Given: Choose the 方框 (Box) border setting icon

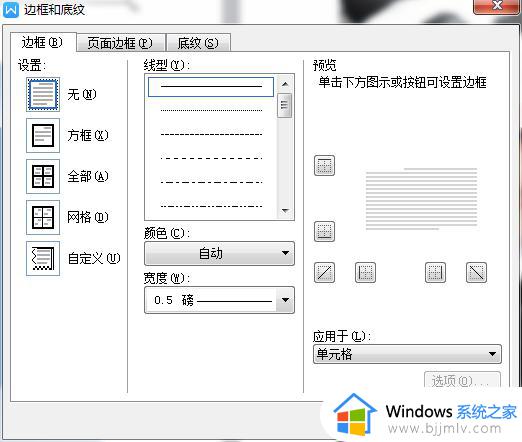Looking at the screenshot, I should click(43, 135).
